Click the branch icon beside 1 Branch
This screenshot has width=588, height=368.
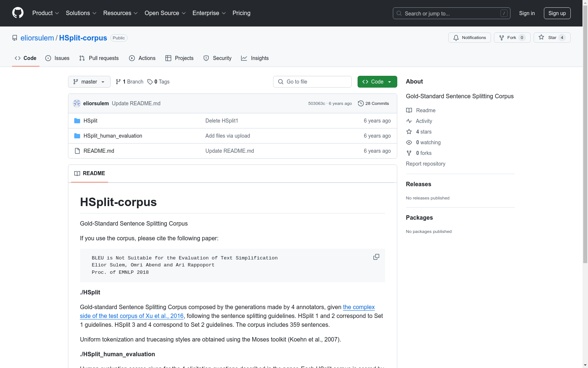[118, 82]
